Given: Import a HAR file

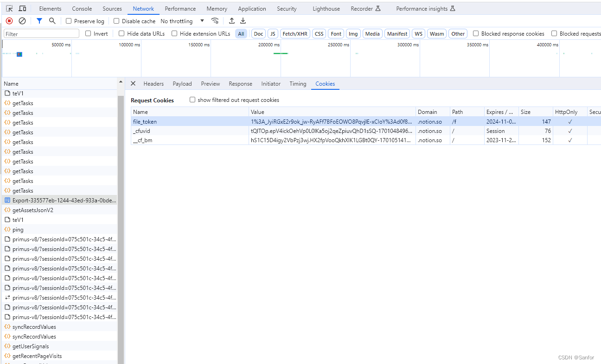Looking at the screenshot, I should tap(231, 21).
